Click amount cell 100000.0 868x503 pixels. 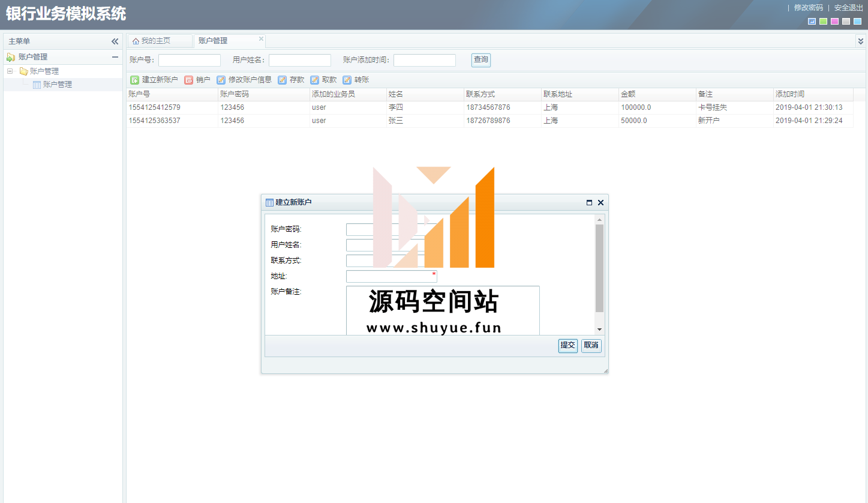[x=657, y=107]
